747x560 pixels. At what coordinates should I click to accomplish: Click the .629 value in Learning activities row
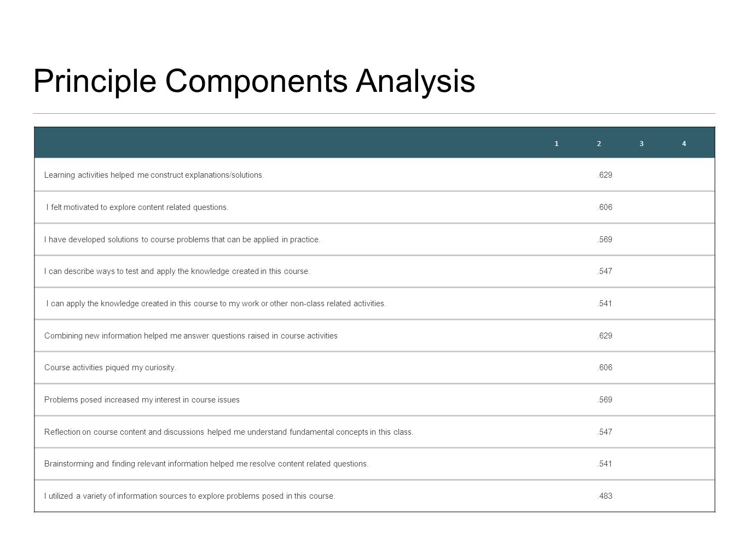605,175
